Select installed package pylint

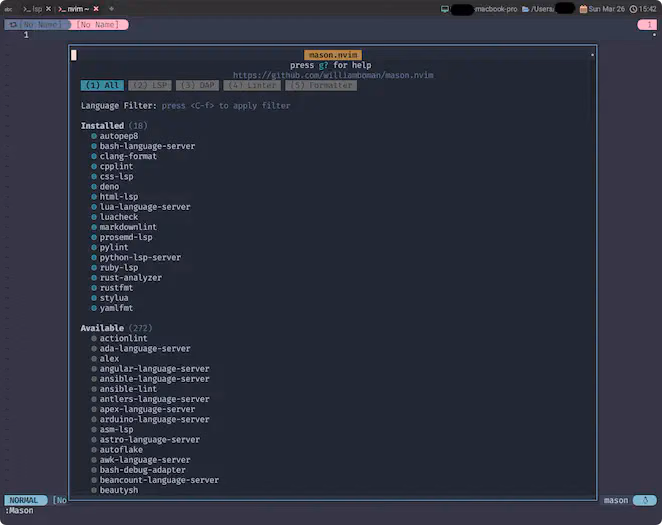114,247
